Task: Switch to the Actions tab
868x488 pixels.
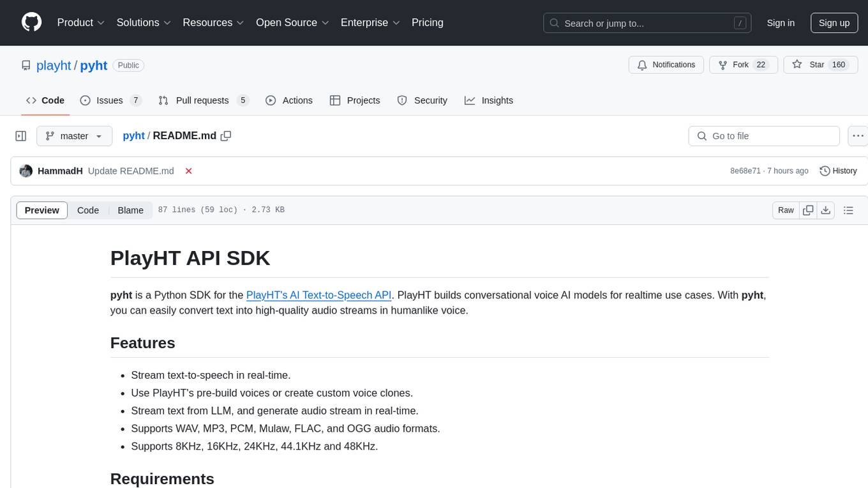Action: (x=289, y=100)
